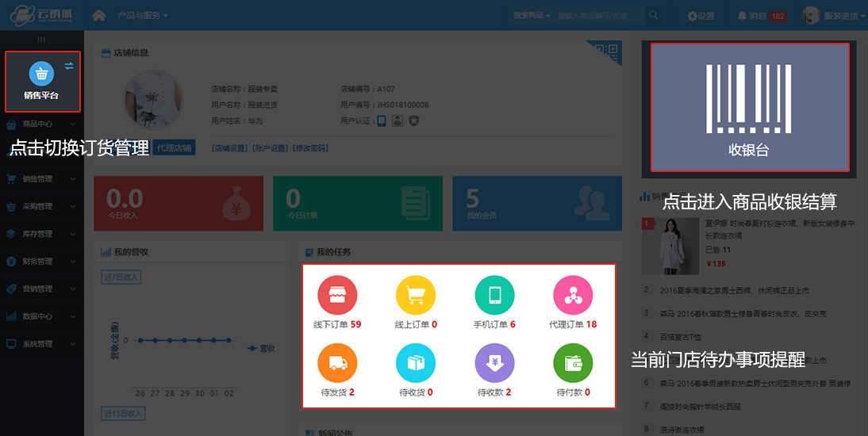Click the 收银台 barcode cashier tile
The width and height of the screenshot is (868, 436).
coord(750,107)
